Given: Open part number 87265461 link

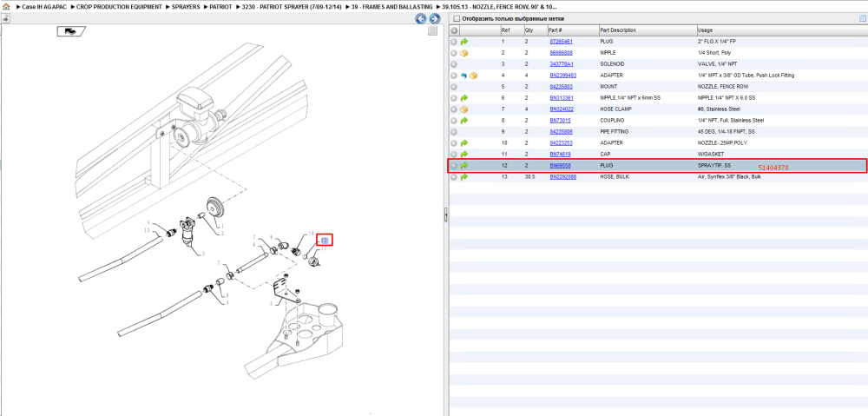Looking at the screenshot, I should click(561, 42).
